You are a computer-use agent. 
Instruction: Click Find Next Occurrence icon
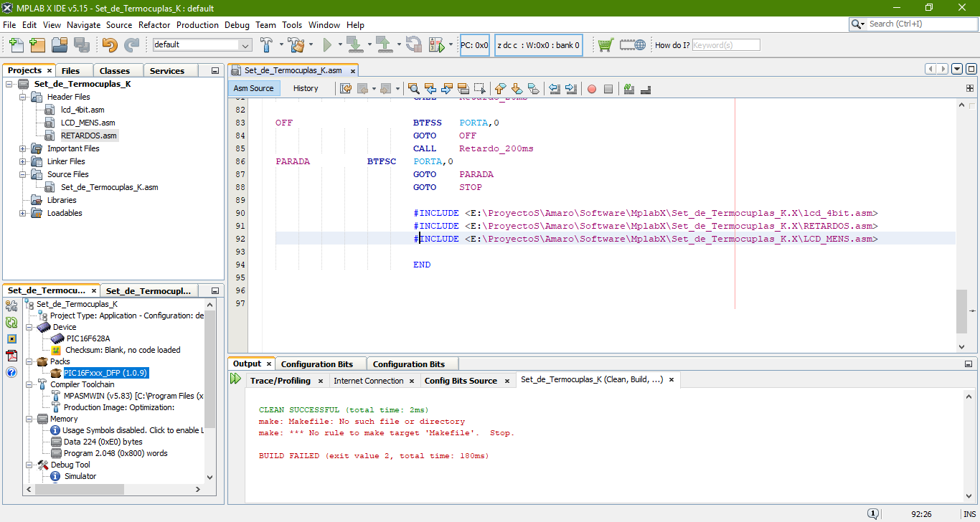447,89
